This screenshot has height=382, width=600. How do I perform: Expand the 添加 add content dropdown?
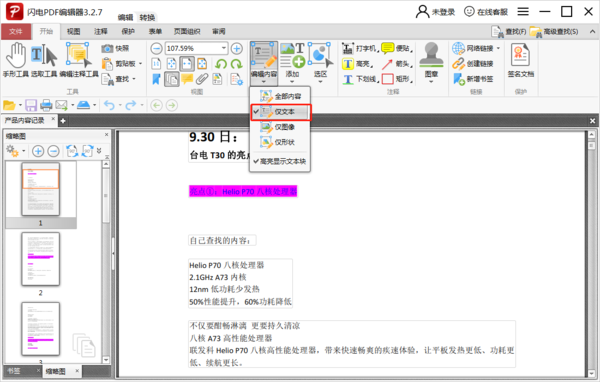[292, 82]
